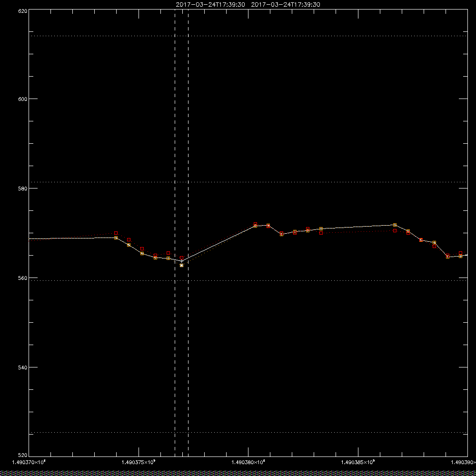Click the y-axis label 560
Image resolution: width=476 pixels, height=476 pixels.
(x=23, y=278)
